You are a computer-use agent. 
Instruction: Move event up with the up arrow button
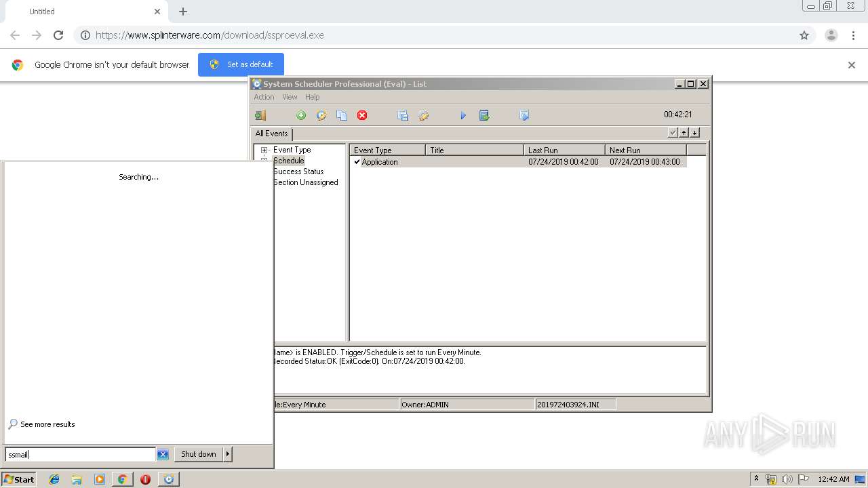pos(684,133)
